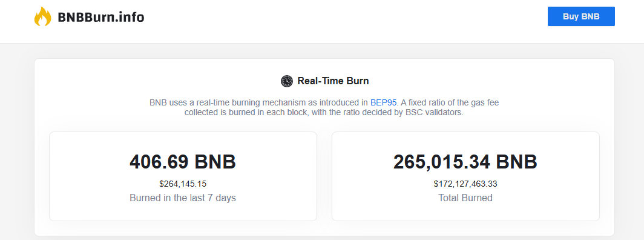The width and height of the screenshot is (644, 240).
Task: Select the $172,127,463.33 dollar value
Action: coord(465,184)
